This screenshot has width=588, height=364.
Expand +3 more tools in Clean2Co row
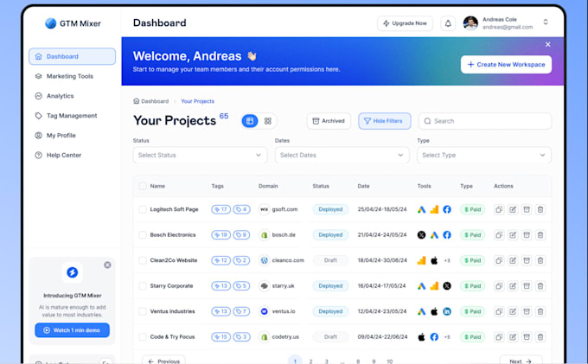tap(447, 260)
